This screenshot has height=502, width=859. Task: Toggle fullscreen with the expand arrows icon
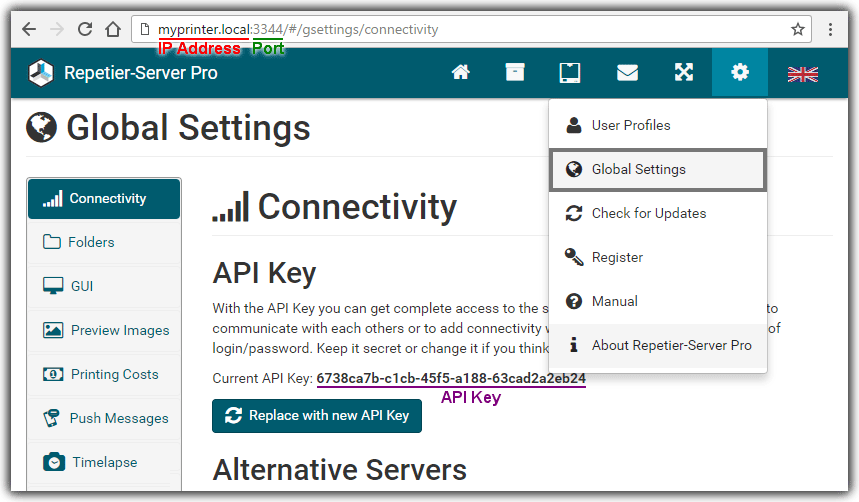pos(684,72)
